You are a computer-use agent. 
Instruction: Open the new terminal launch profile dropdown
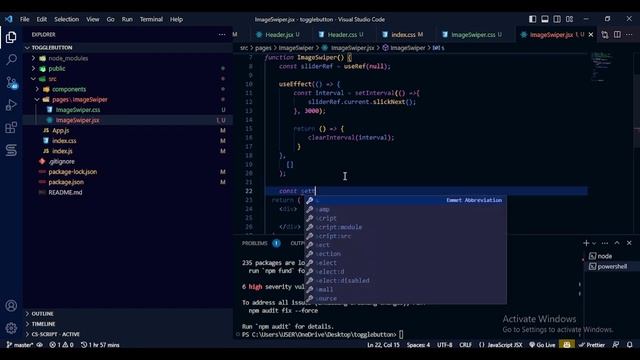point(594,243)
